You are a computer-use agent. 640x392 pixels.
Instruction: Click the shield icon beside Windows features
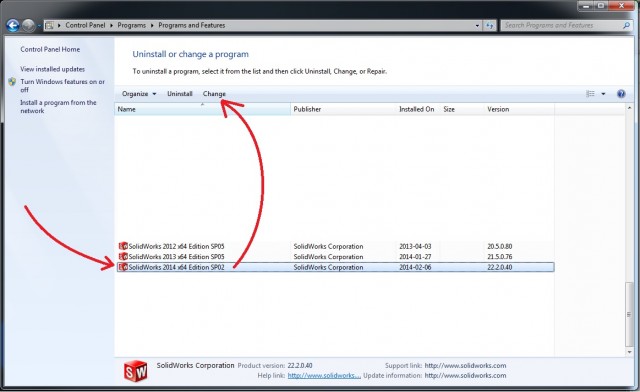tap(12, 82)
